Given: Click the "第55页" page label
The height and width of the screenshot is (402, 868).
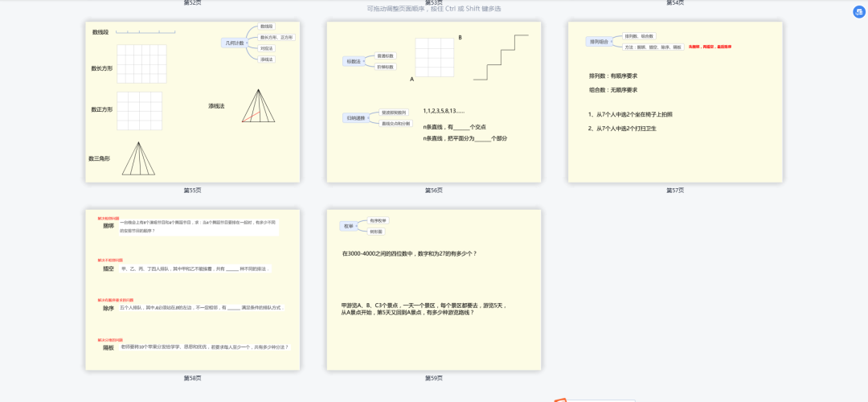Looking at the screenshot, I should pos(193,191).
